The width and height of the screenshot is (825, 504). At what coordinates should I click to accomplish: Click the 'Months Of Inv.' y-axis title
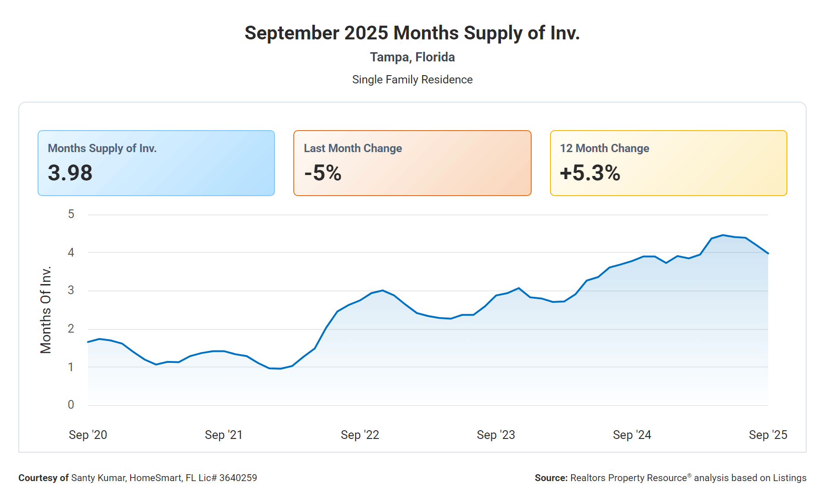[x=46, y=310]
